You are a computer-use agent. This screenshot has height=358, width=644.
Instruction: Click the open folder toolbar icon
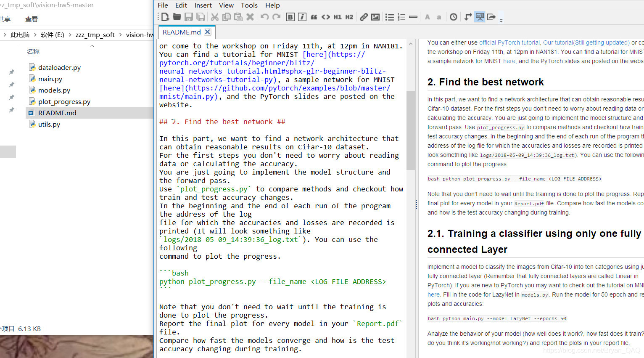tap(177, 17)
